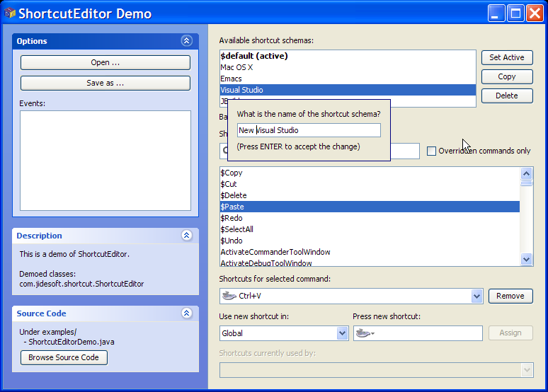Image resolution: width=548 pixels, height=392 pixels.
Task: Click command list scroll down arrow
Action: click(526, 259)
